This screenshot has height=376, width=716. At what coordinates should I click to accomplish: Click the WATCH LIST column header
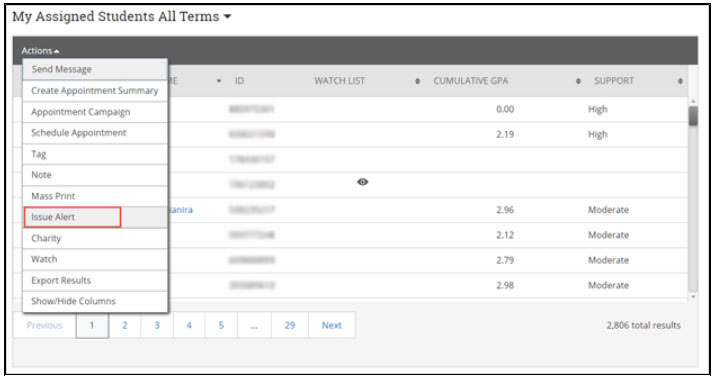(x=339, y=81)
